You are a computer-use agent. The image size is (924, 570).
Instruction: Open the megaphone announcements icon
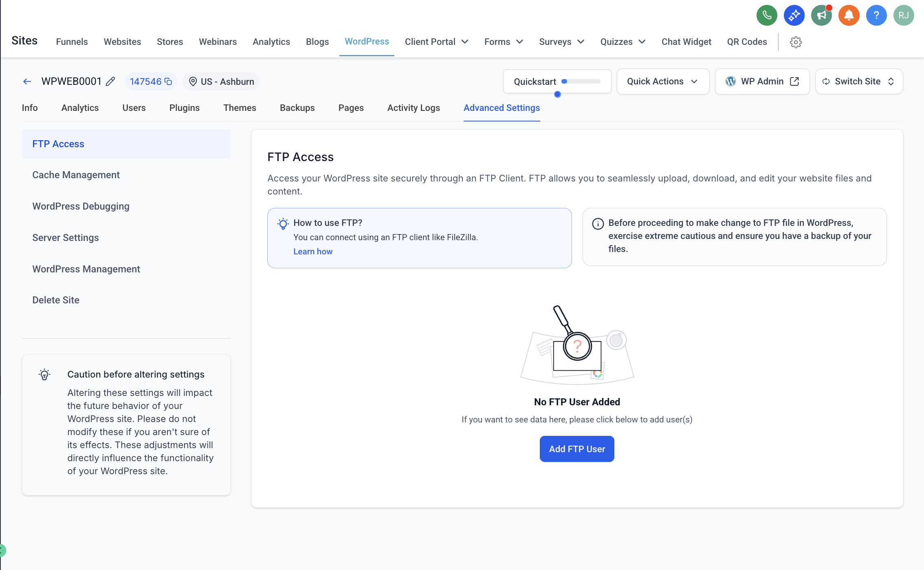[821, 15]
